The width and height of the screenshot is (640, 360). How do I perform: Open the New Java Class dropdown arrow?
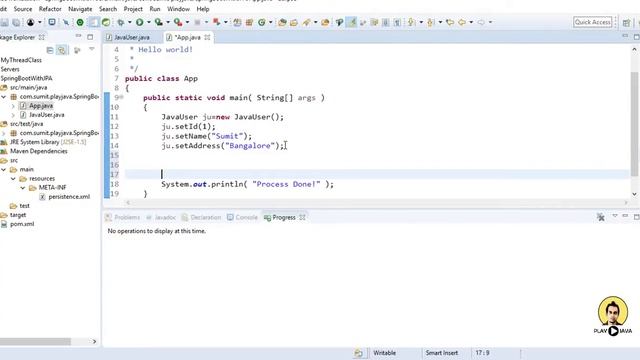point(270,22)
